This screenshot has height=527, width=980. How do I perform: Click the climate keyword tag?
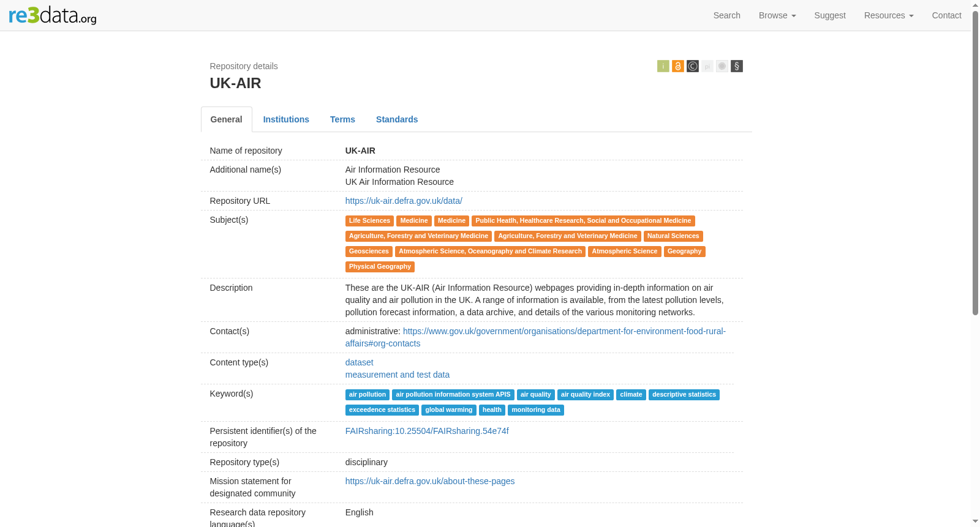click(x=631, y=395)
